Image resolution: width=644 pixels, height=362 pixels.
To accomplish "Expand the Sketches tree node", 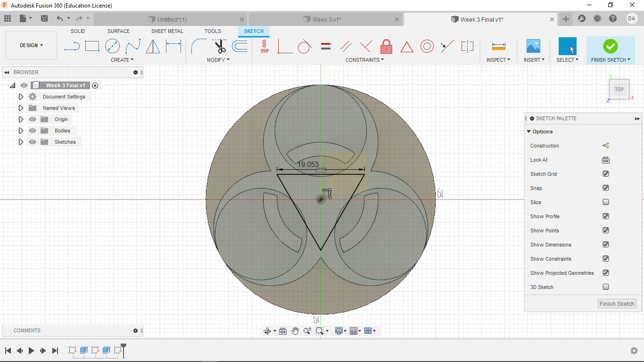I will tap(21, 142).
